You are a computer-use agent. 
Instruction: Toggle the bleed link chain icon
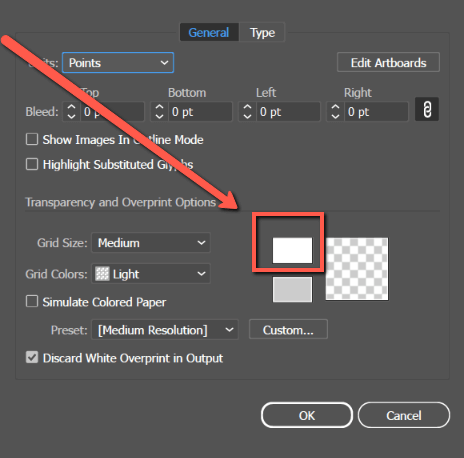[427, 109]
